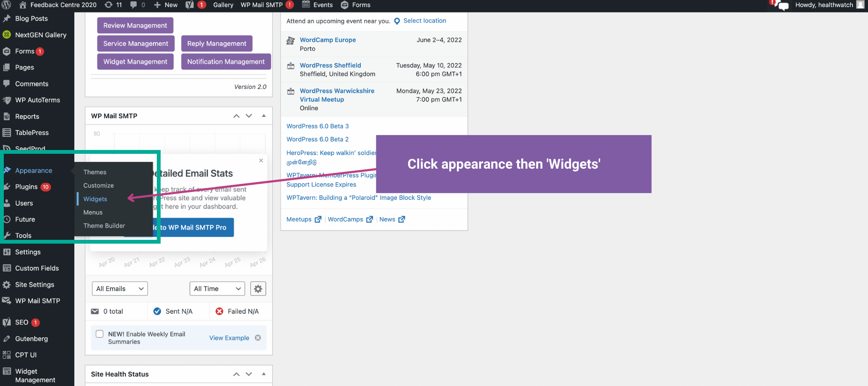This screenshot has height=386, width=868.
Task: Open the All Time dropdown
Action: tap(217, 289)
